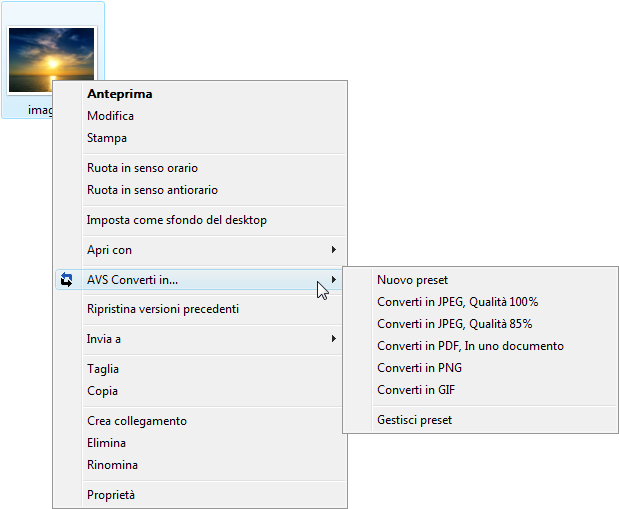Expand the AVS Converti in submenu arrow
This screenshot has height=509, width=619.
334,280
